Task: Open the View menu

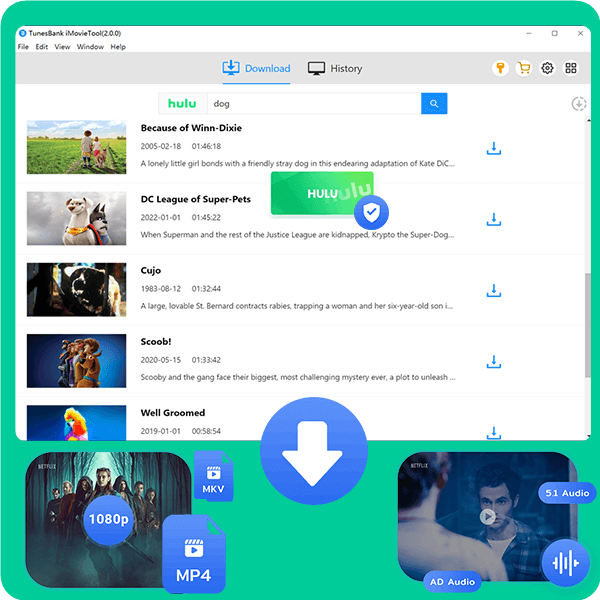Action: tap(62, 47)
